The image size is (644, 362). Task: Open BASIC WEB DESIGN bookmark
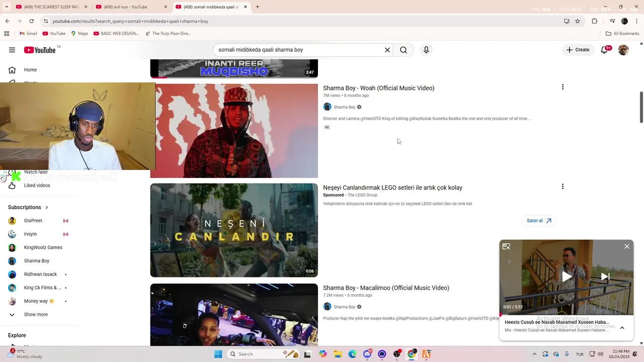click(x=116, y=34)
